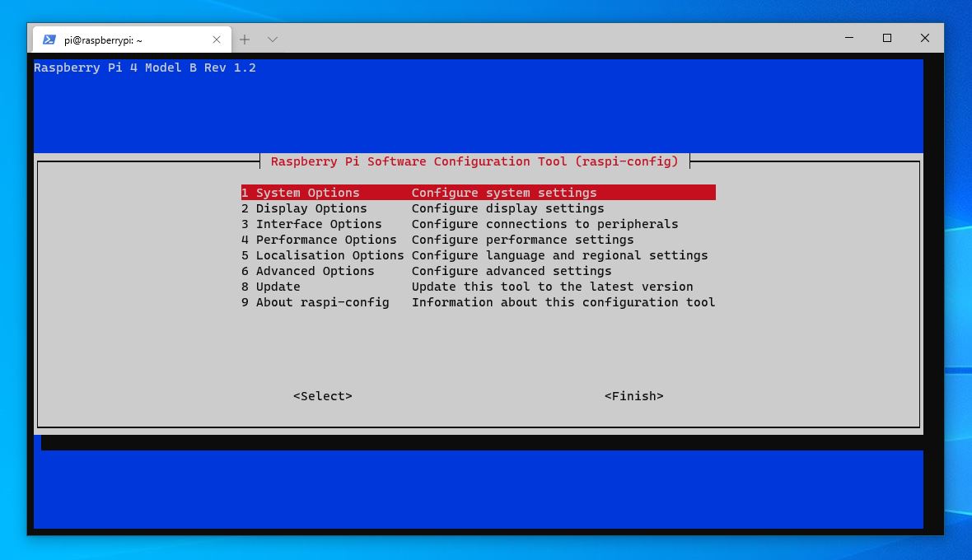The height and width of the screenshot is (560, 972).
Task: Click the raspi-config dialog title text
Action: [x=474, y=161]
